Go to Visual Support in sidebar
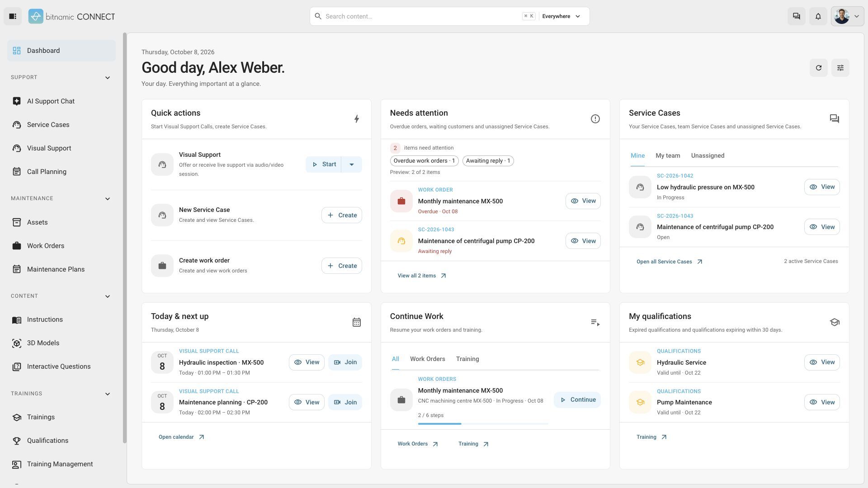 coord(61,148)
